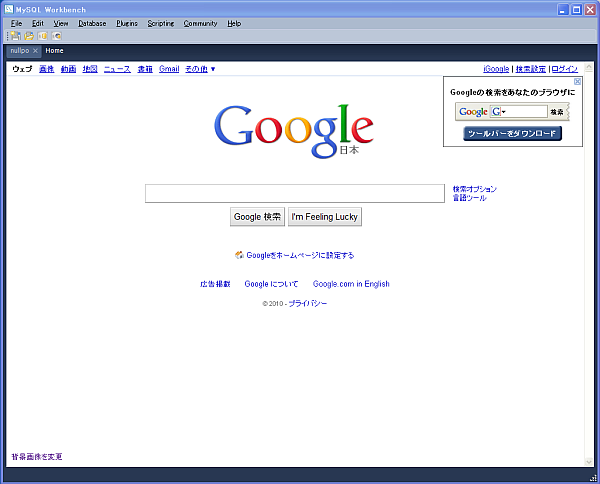Click the open folder toolbar icon

tap(29, 36)
